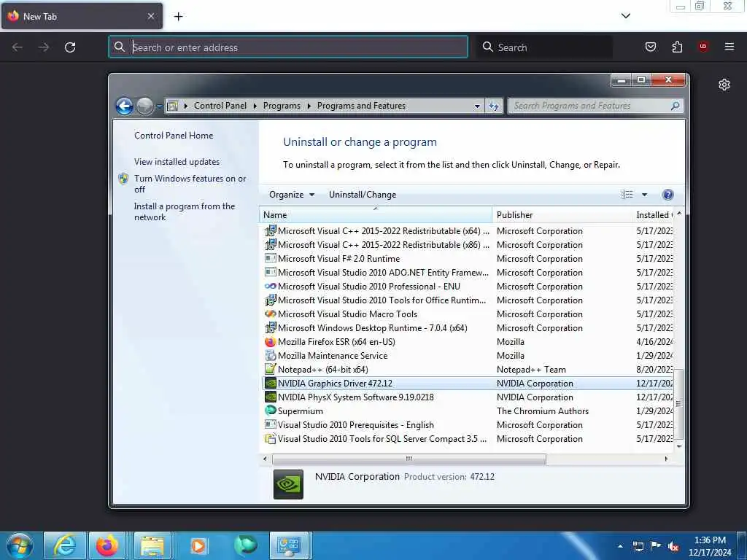747x560 pixels.
Task: Click Programs in breadcrumb path
Action: 282,106
